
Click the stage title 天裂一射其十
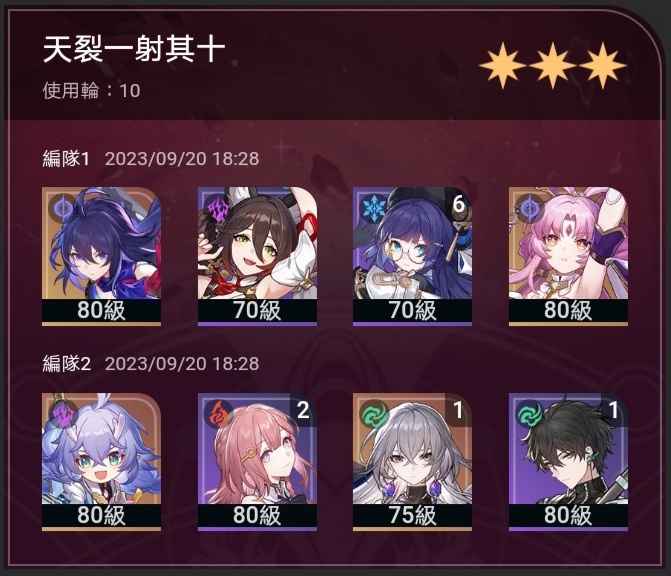tap(134, 49)
